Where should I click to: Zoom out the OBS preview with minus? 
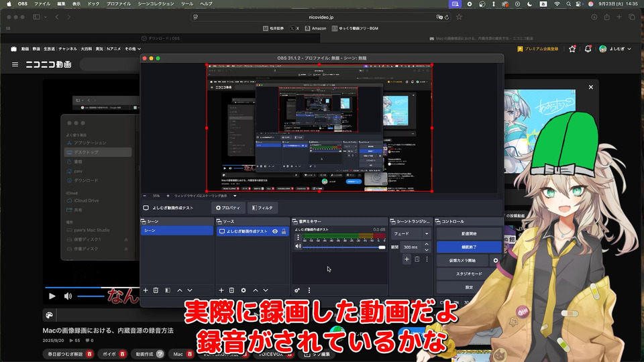click(145, 196)
